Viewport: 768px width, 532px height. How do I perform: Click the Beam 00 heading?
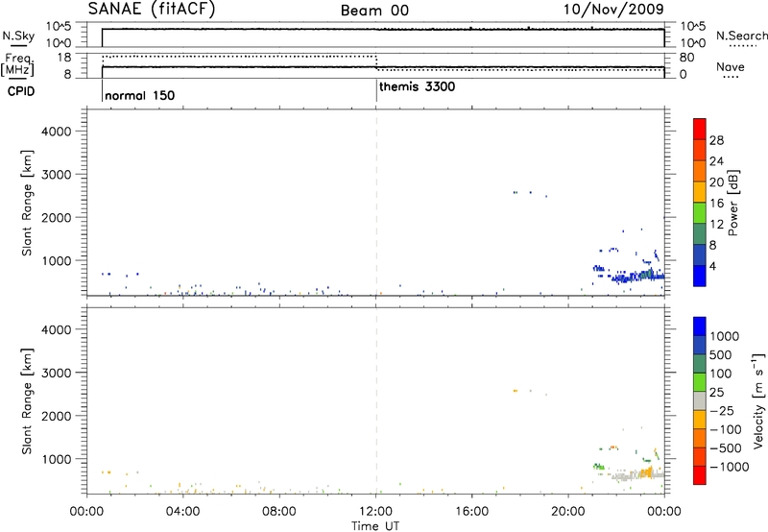(374, 11)
